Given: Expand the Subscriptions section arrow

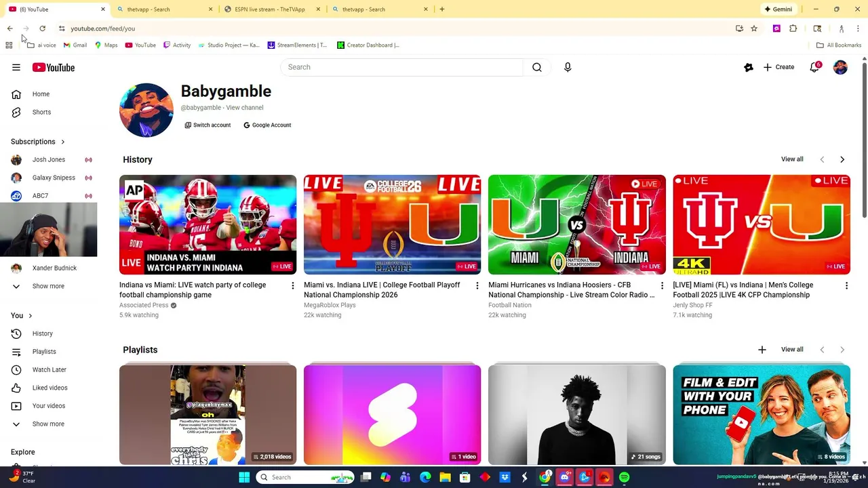Looking at the screenshot, I should click(63, 142).
